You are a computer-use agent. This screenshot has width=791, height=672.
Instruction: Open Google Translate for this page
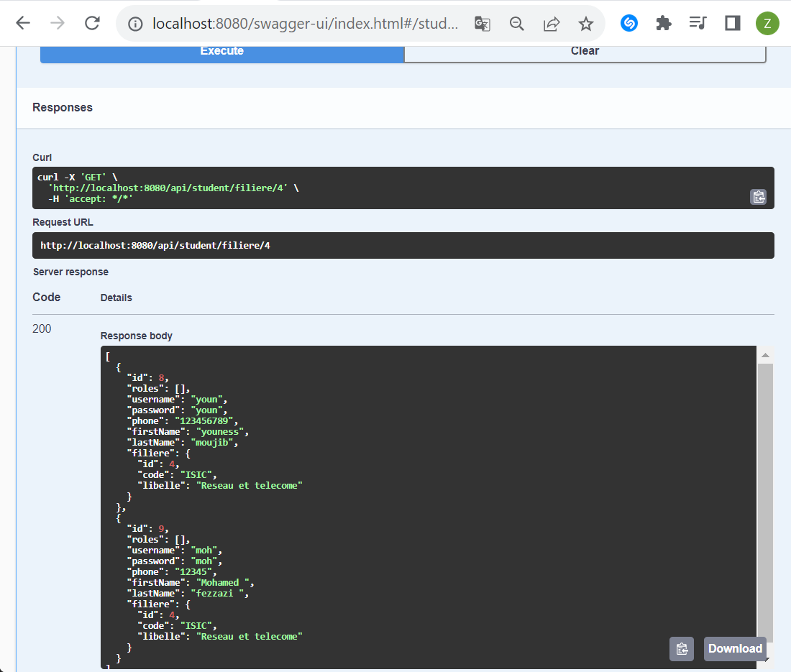point(482,23)
